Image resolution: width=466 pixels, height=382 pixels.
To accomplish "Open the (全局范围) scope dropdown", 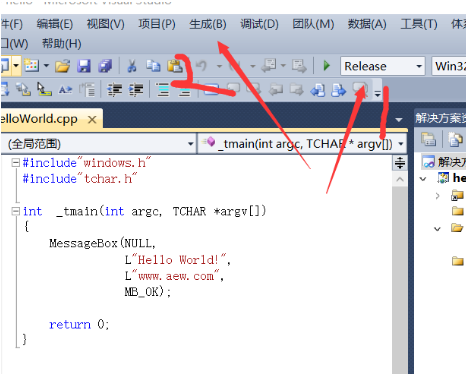I will pos(98,144).
